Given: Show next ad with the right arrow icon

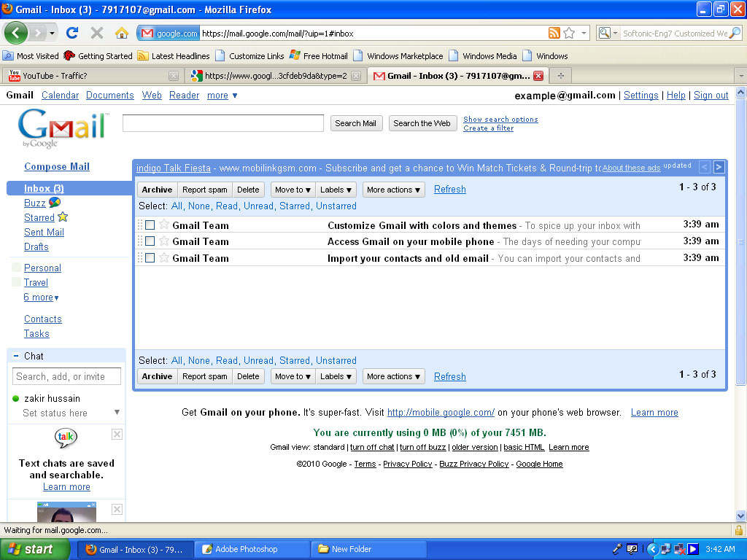Looking at the screenshot, I should pyautogui.click(x=719, y=167).
